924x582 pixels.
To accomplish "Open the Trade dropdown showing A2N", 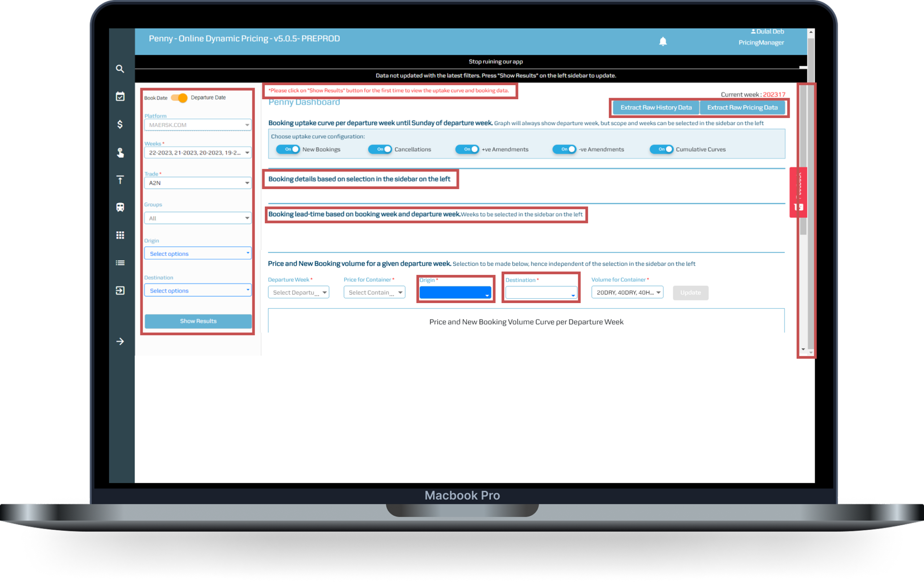I will 198,183.
